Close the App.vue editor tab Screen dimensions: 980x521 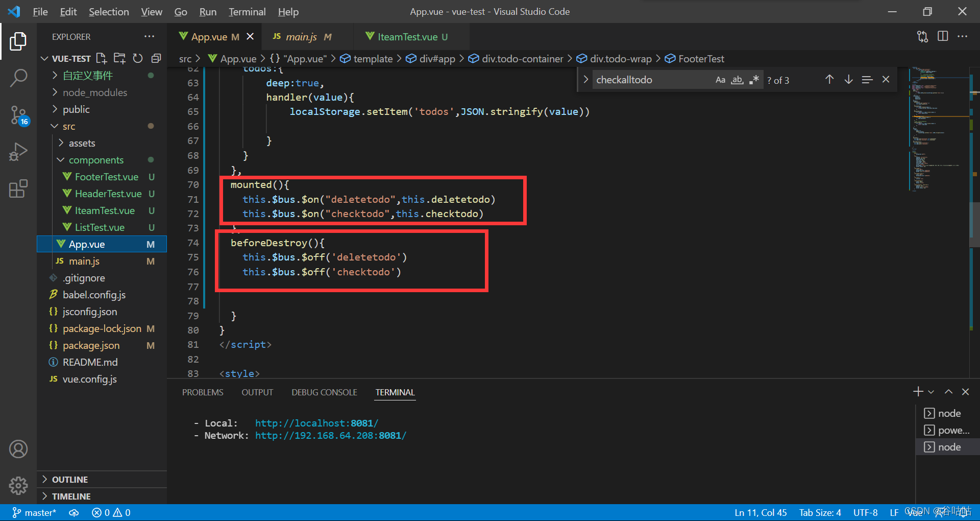coord(250,36)
